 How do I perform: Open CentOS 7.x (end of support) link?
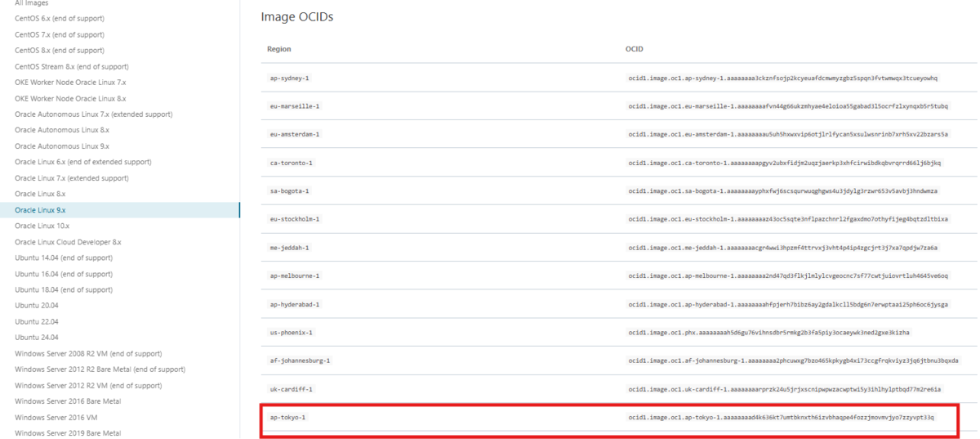tap(60, 34)
